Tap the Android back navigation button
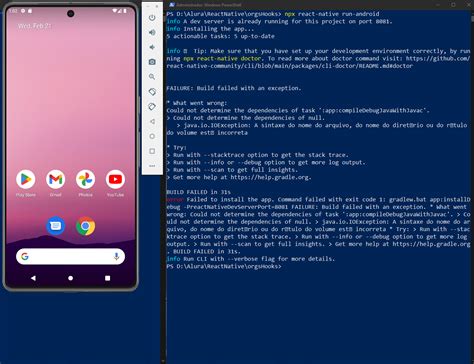474x364 pixels. pos(33,278)
